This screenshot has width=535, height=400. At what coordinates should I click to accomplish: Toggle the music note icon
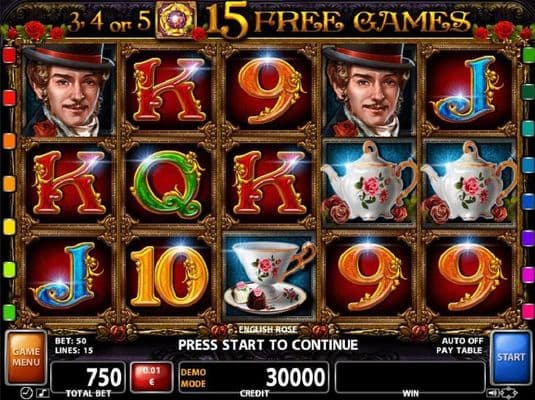(x=44, y=393)
